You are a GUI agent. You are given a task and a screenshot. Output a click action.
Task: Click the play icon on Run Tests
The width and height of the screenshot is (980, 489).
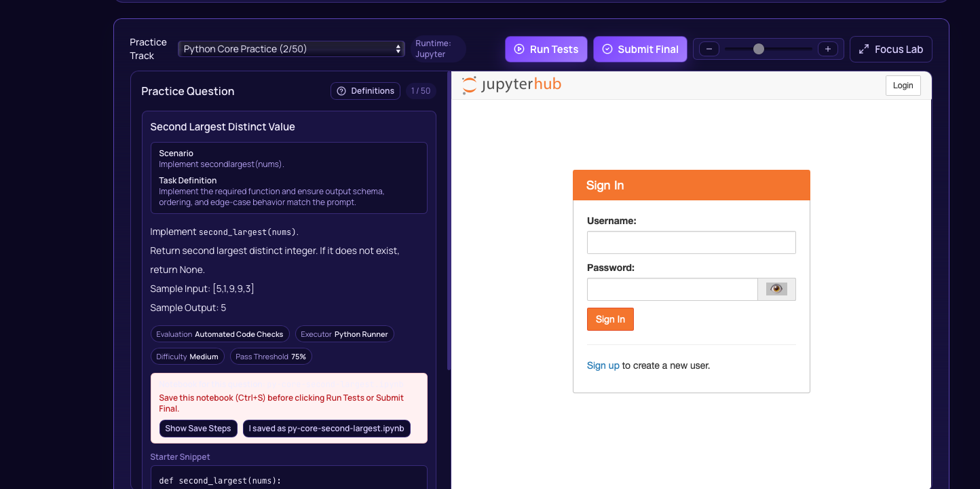pos(519,49)
